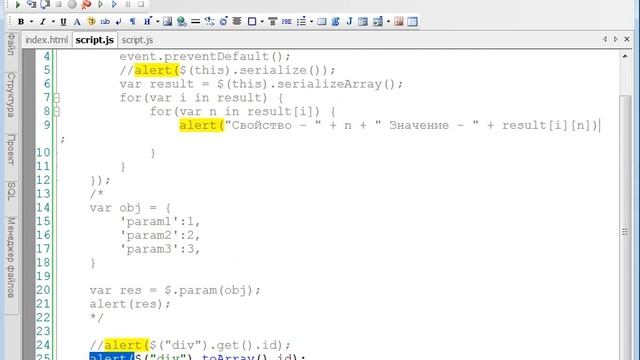Image resolution: width=640 pixels, height=360 pixels.
Task: Click the 'for(var i in result) {' line
Action: [x=202, y=98]
